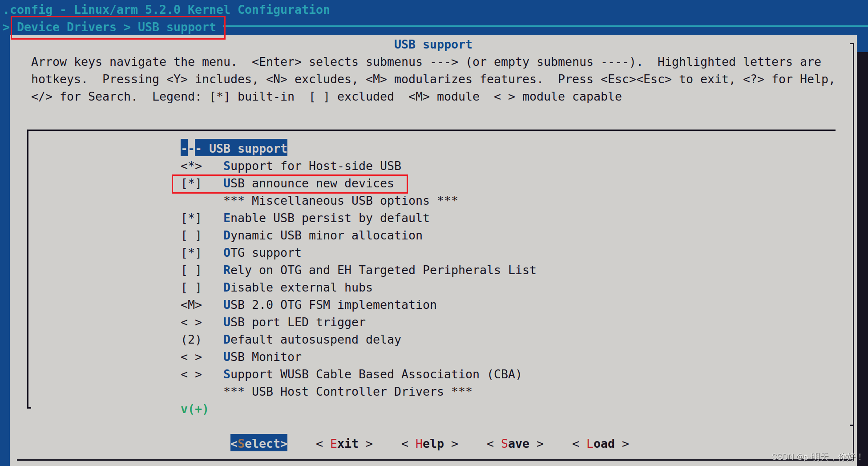The width and height of the screenshot is (868, 466).
Task: Click 'Support WUSB Cable Based Association (CBA)' label
Action: 373,374
